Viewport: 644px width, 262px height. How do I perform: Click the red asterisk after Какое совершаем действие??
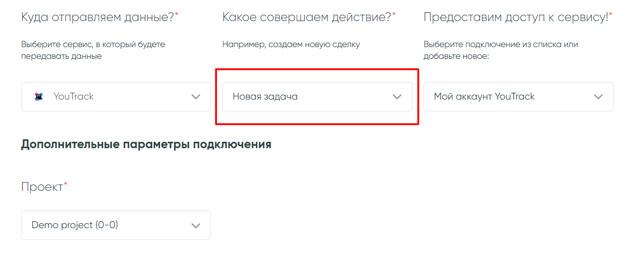(394, 15)
